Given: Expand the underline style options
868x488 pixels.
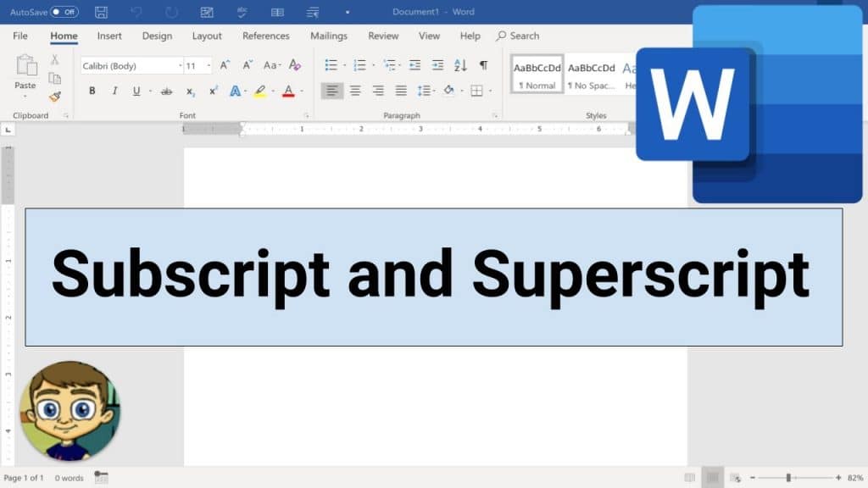Looking at the screenshot, I should point(150,91).
